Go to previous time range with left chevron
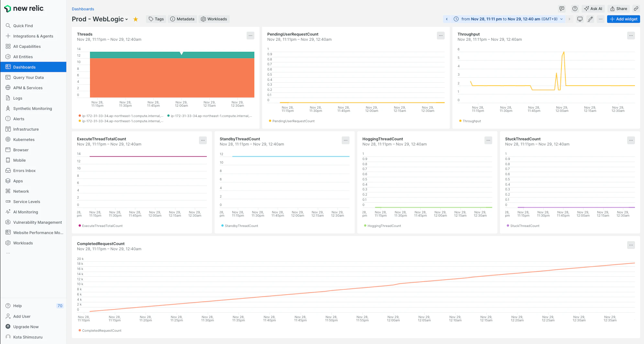644x344 pixels. pyautogui.click(x=447, y=19)
